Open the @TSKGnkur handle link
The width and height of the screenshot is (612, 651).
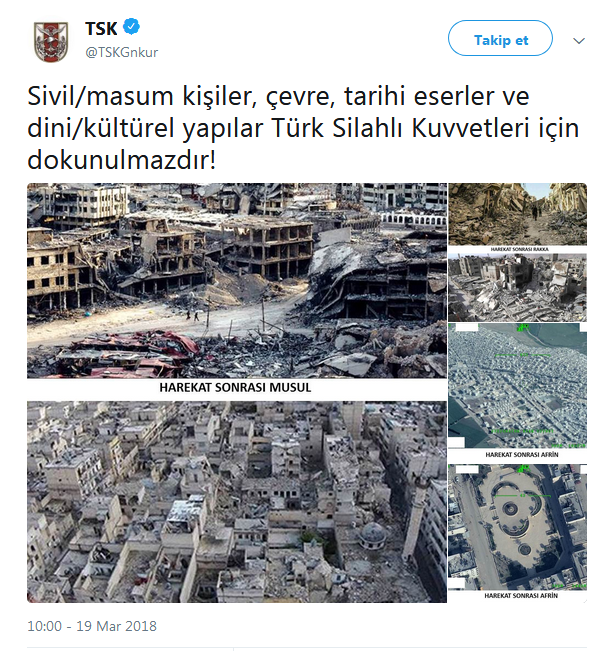coord(122,53)
